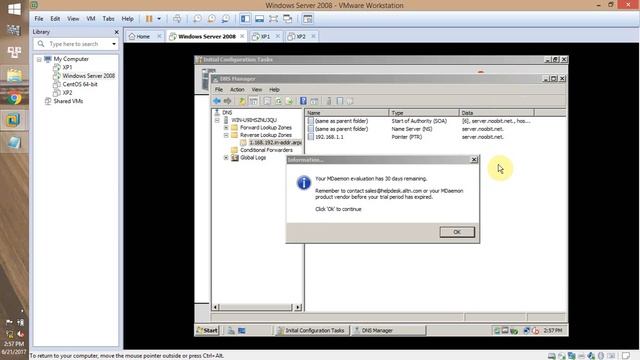This screenshot has height=360, width=640.
Task: Open the snapshot manager icon
Action: (225, 19)
